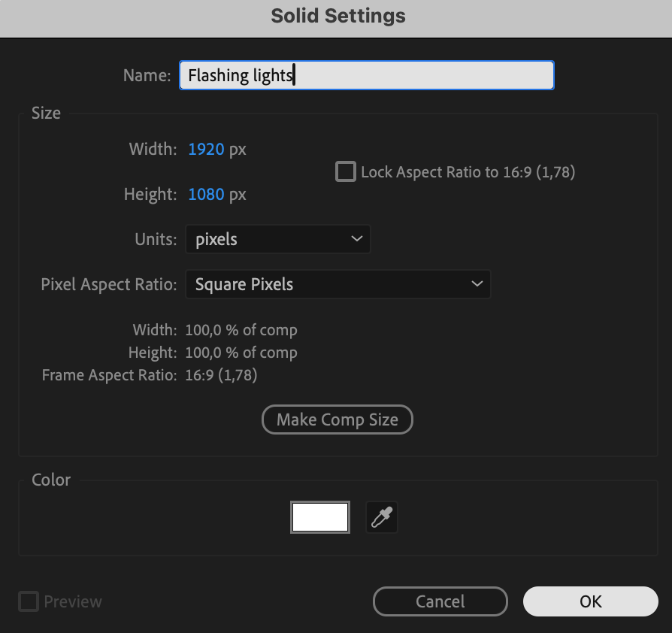672x633 pixels.
Task: Click the Frame Aspect Ratio 16:9 readout
Action: point(221,375)
